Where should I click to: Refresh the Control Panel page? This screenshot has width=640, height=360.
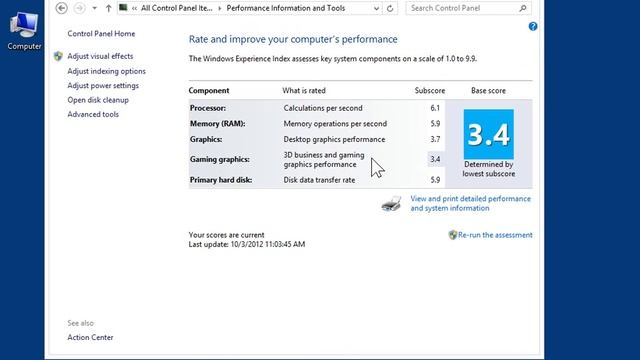(x=390, y=8)
